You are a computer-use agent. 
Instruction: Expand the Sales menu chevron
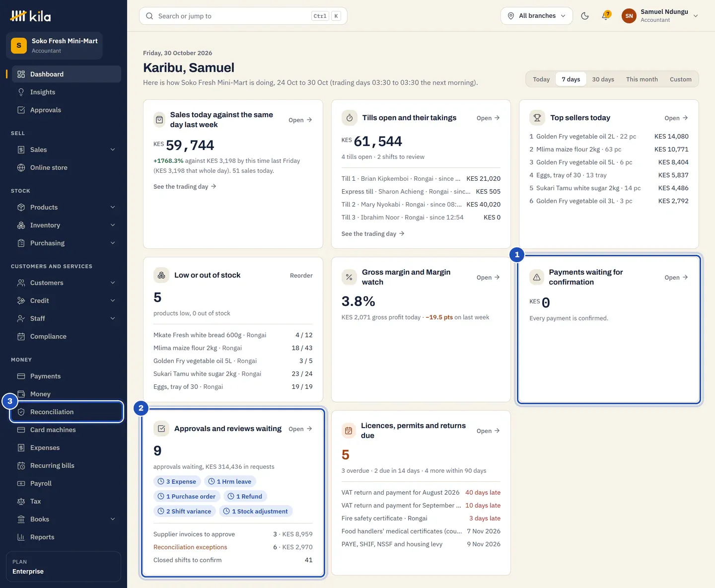[113, 149]
